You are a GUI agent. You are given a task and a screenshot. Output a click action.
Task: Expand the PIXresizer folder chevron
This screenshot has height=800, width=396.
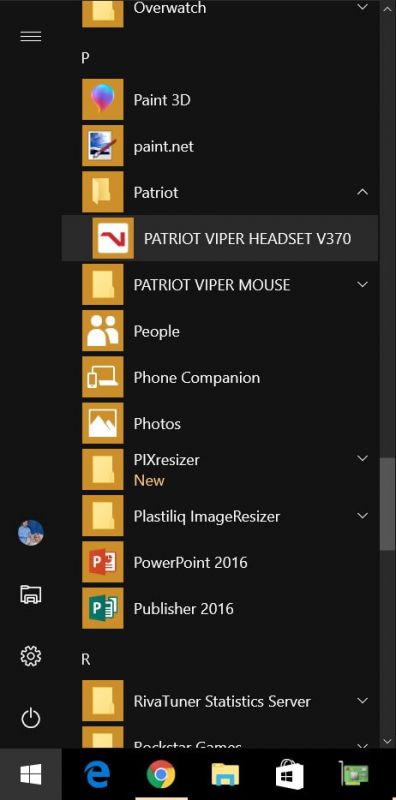click(363, 458)
